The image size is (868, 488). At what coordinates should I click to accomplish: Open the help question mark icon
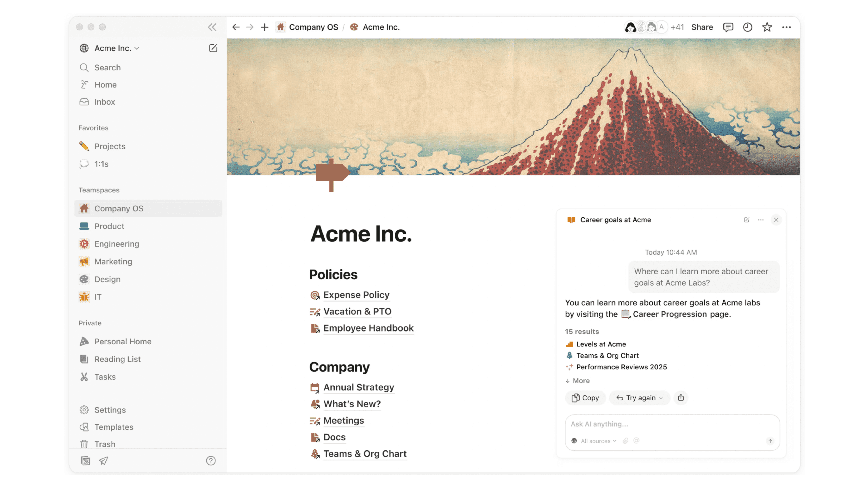coord(211,460)
